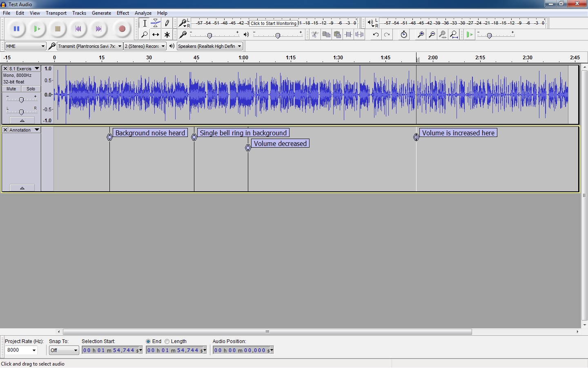Viewport: 588px width, 368px height.
Task: Open the Generate menu
Action: click(x=101, y=13)
